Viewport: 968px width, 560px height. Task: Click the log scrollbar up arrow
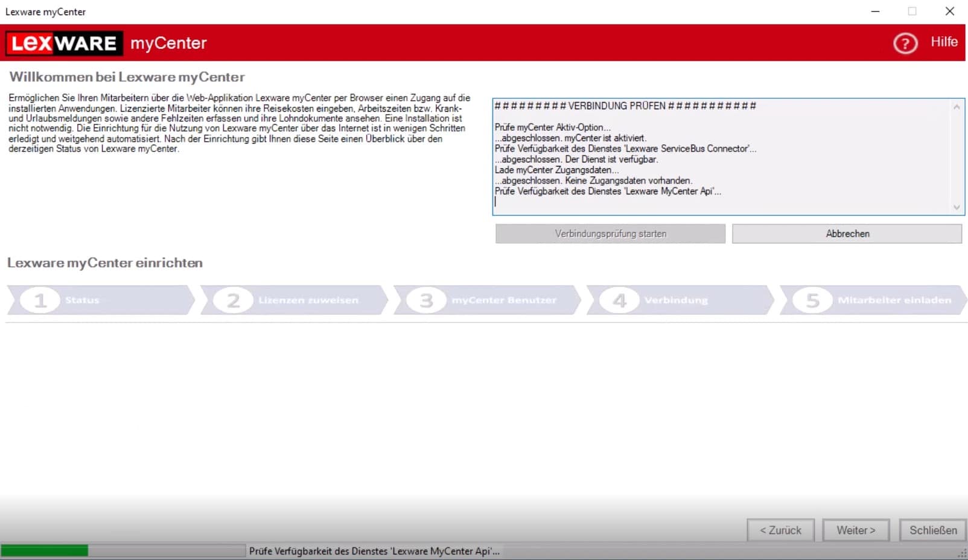(957, 107)
